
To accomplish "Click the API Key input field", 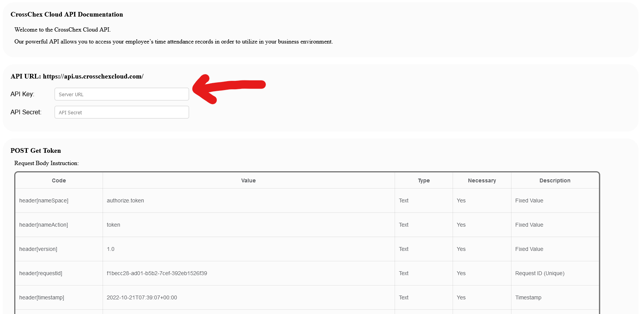I will pyautogui.click(x=122, y=94).
